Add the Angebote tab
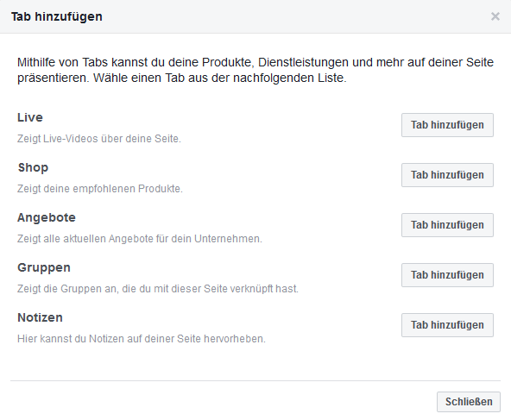Viewport: 511px width, 420px height. (447, 225)
